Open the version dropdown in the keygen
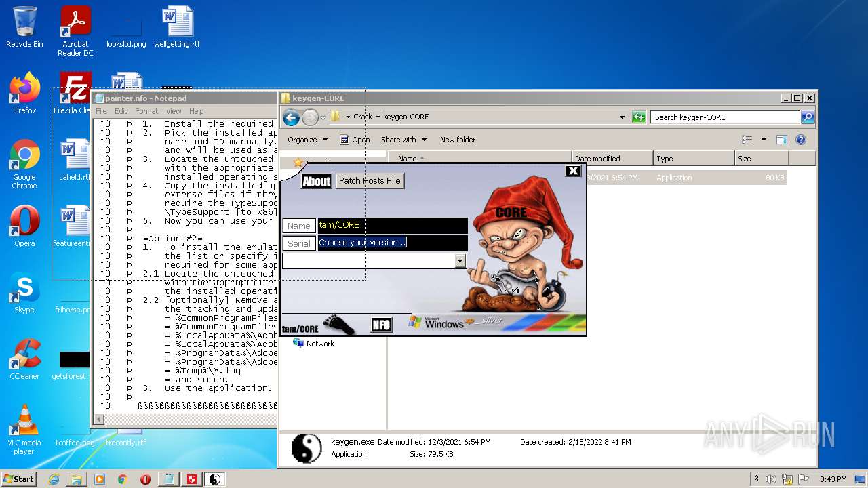868x488 pixels. coord(460,261)
